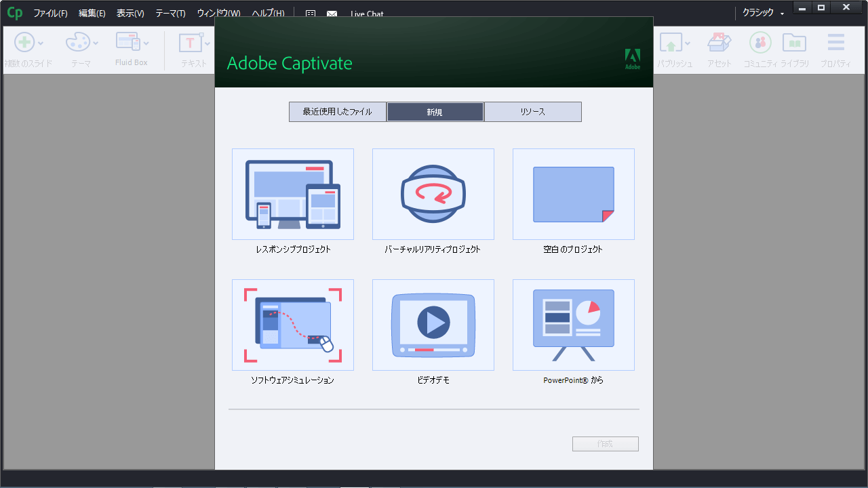Screen dimensions: 868x488
Task: Open the リソース tab
Action: point(532,112)
